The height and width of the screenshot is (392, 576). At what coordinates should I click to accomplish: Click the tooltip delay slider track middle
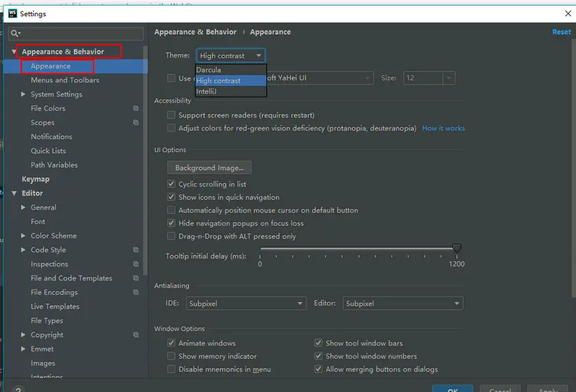pyautogui.click(x=358, y=248)
